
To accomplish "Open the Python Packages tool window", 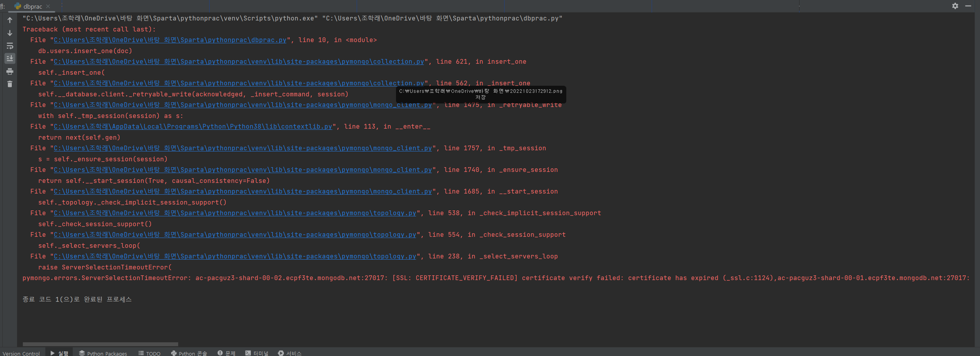I will tap(103, 353).
